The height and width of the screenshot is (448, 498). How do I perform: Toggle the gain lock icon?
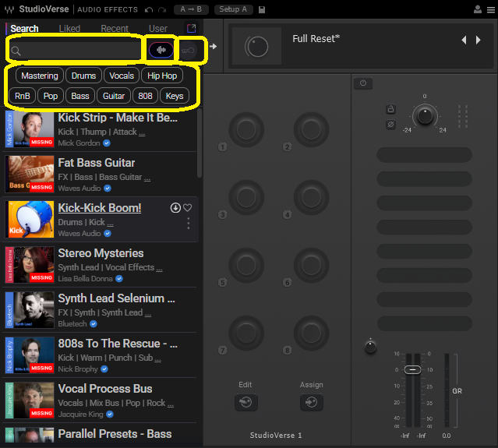tap(390, 109)
